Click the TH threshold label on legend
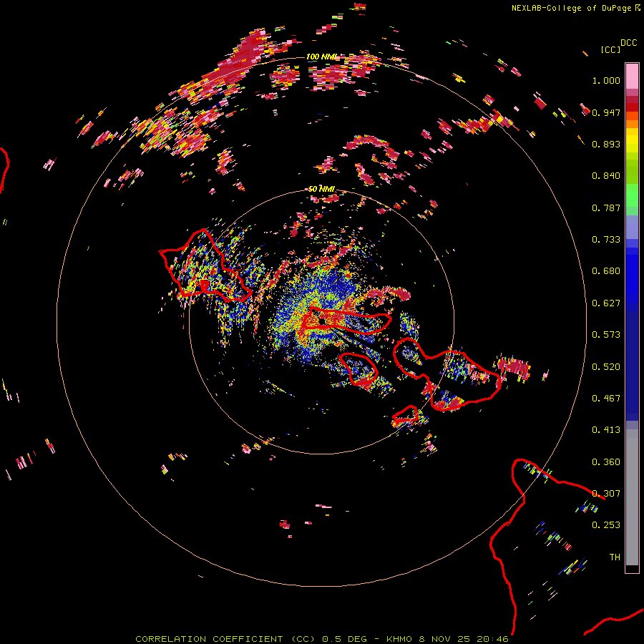This screenshot has width=644, height=644. click(615, 557)
